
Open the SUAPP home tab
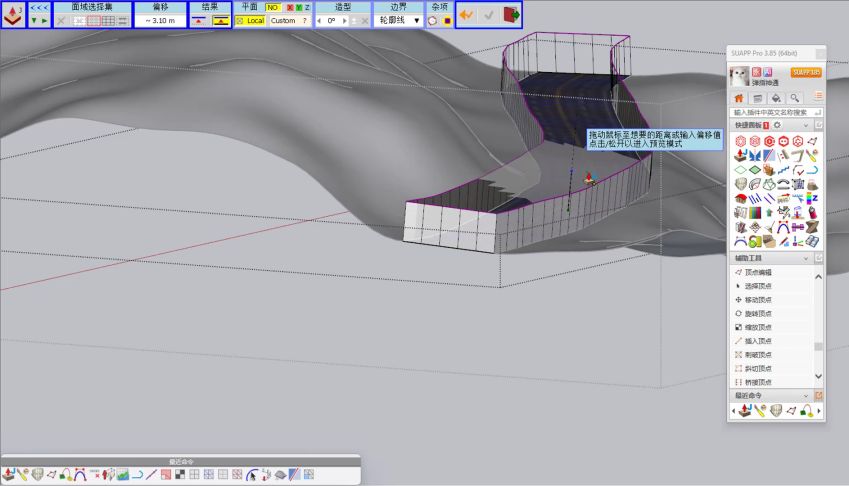pyautogui.click(x=739, y=98)
